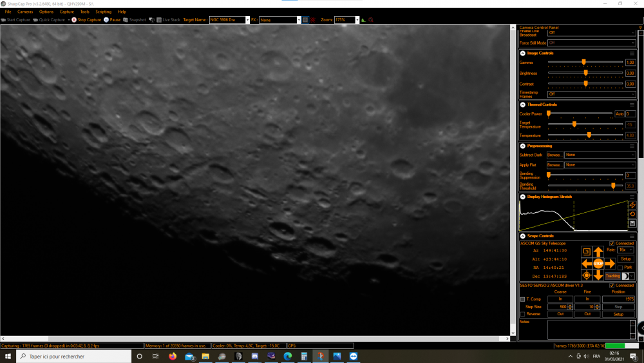
Task: Open the Zoom level dropdown
Action: coord(357,20)
